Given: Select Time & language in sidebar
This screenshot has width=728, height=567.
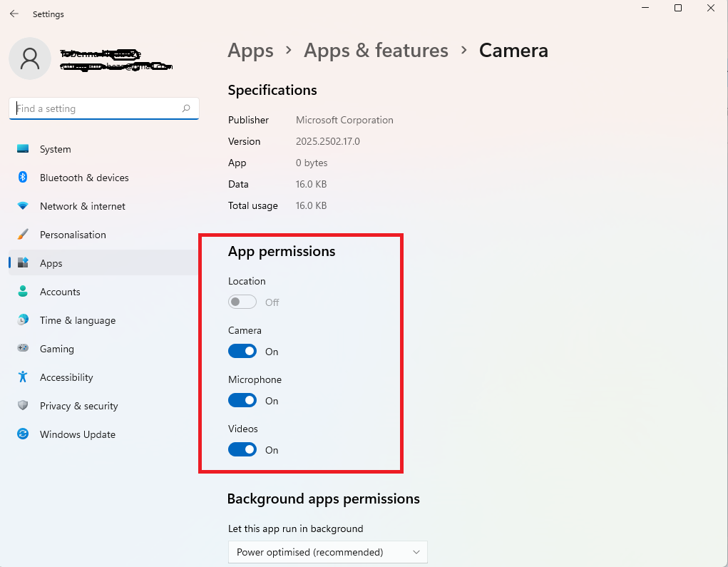Looking at the screenshot, I should coord(77,320).
